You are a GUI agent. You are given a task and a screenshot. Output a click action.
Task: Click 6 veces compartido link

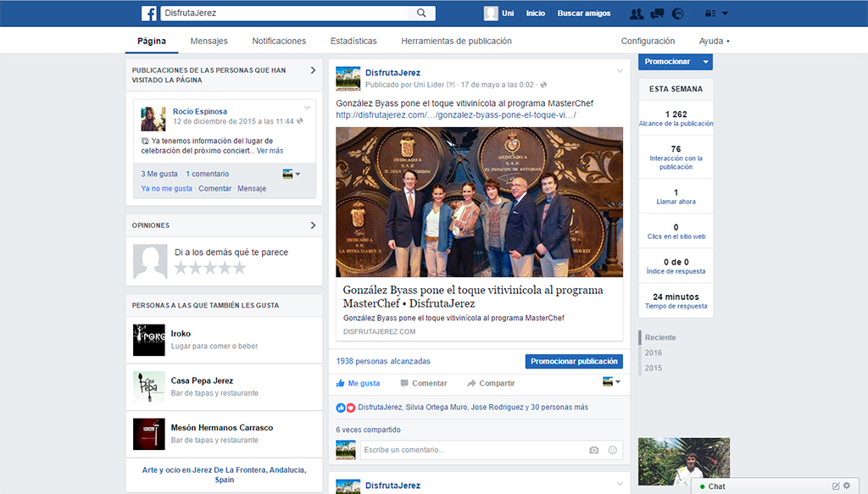(x=368, y=430)
